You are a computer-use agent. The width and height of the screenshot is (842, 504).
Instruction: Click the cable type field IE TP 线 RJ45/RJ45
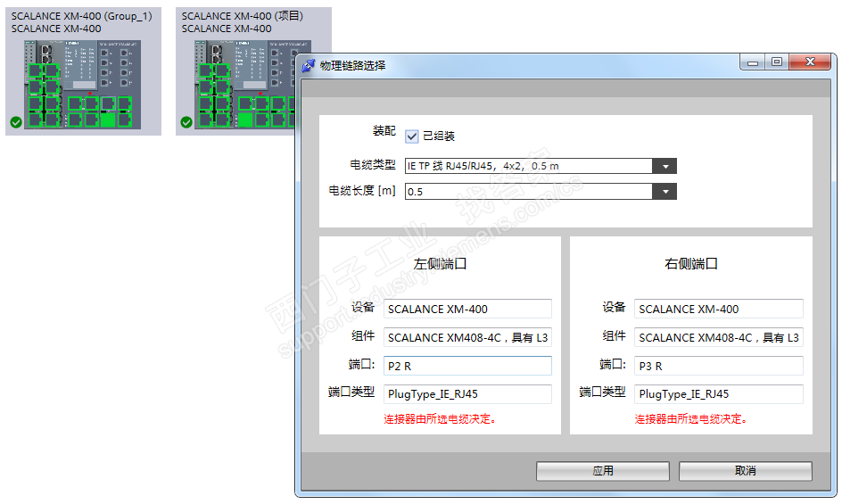529,166
